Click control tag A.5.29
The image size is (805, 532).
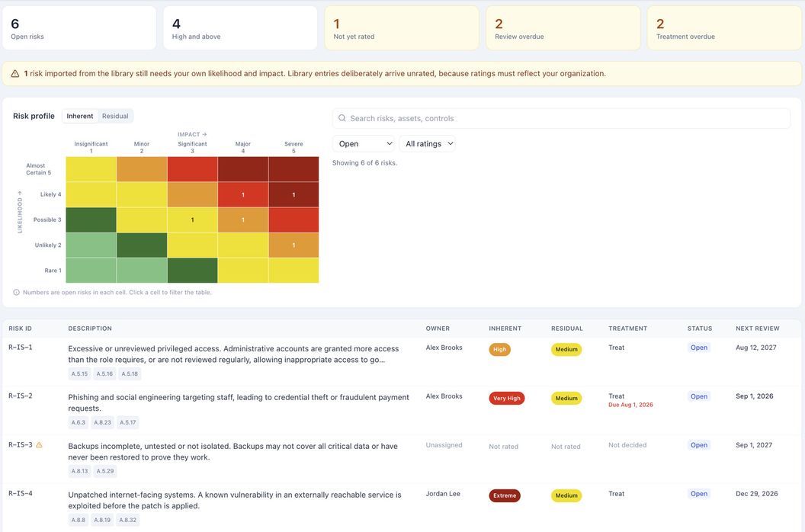click(x=104, y=471)
